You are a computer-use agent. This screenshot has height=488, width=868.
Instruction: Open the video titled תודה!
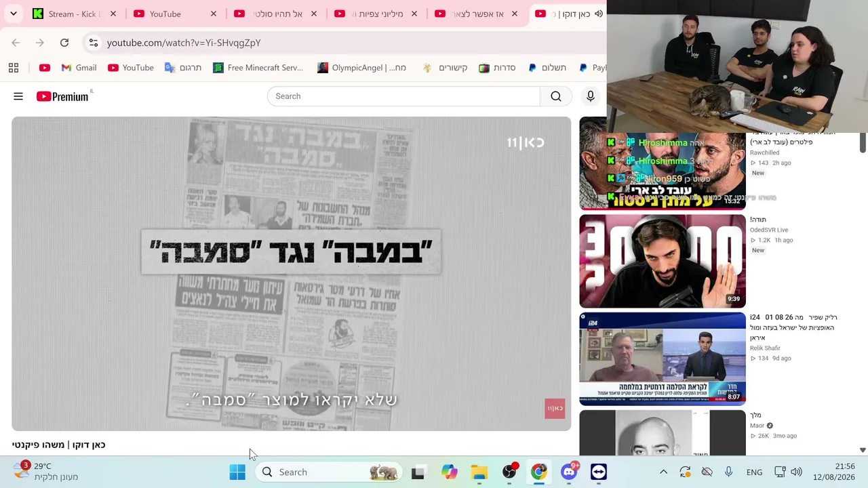coord(758,220)
